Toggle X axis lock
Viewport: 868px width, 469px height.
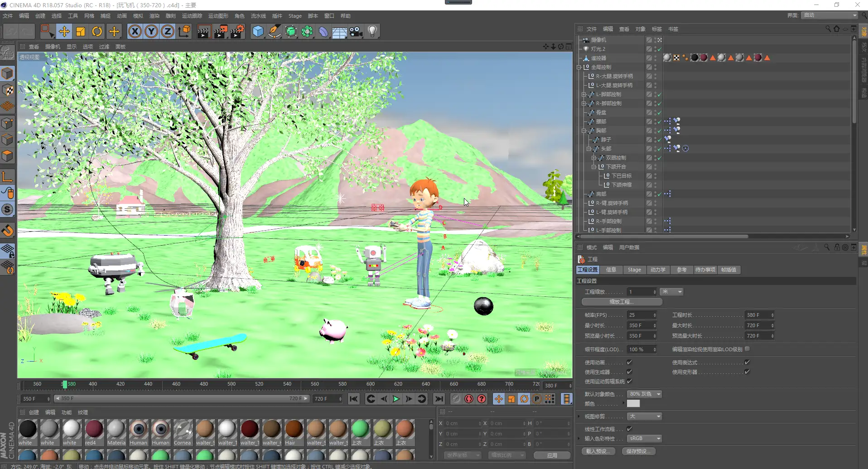coord(135,31)
